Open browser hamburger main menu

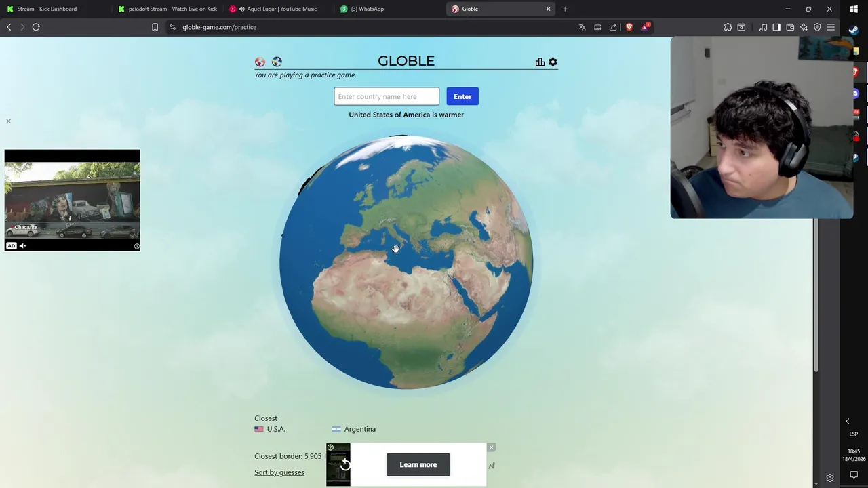[831, 27]
